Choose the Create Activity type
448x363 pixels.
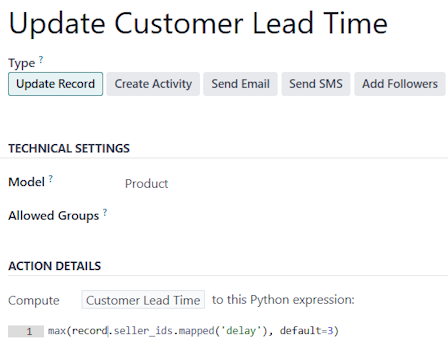[x=153, y=84]
